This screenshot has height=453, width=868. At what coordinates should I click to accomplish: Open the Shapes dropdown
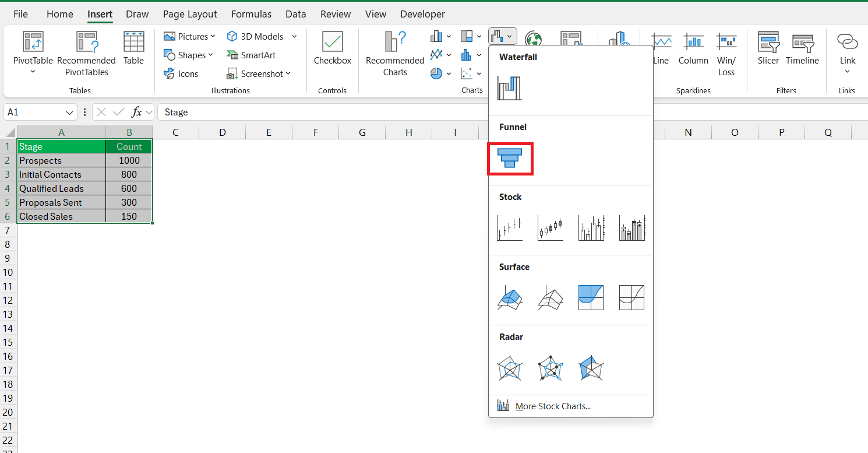188,55
